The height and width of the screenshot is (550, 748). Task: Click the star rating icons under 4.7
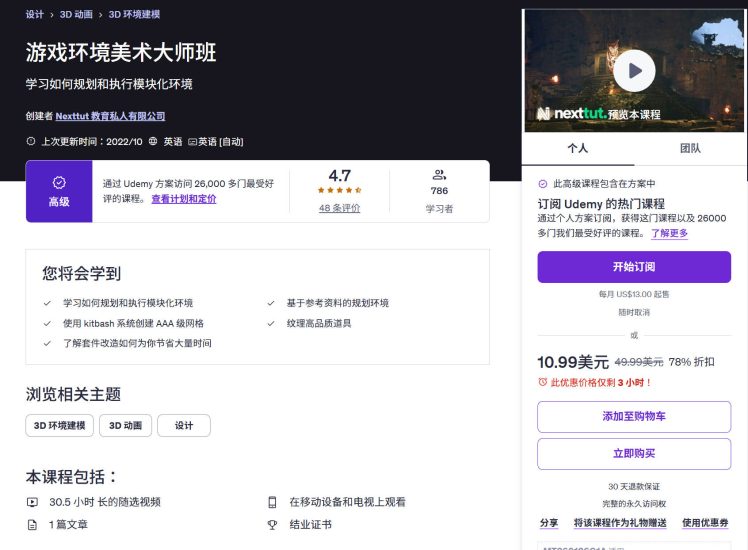(339, 190)
